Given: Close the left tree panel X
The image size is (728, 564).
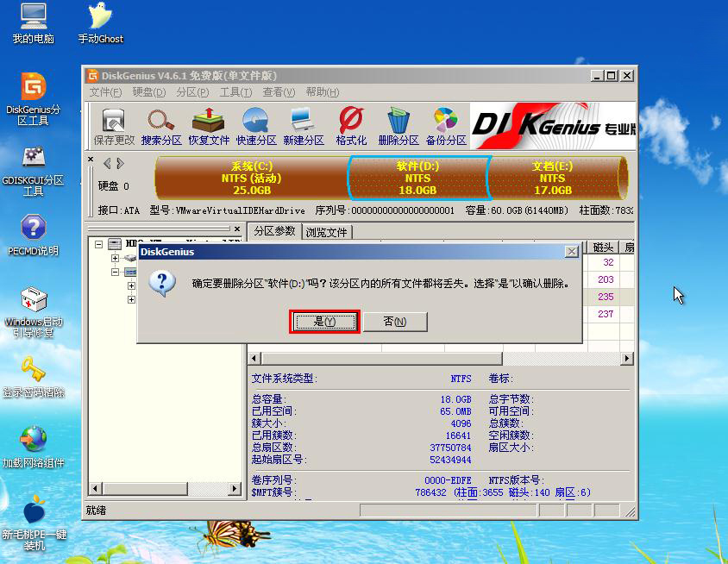Looking at the screenshot, I should click(x=237, y=229).
